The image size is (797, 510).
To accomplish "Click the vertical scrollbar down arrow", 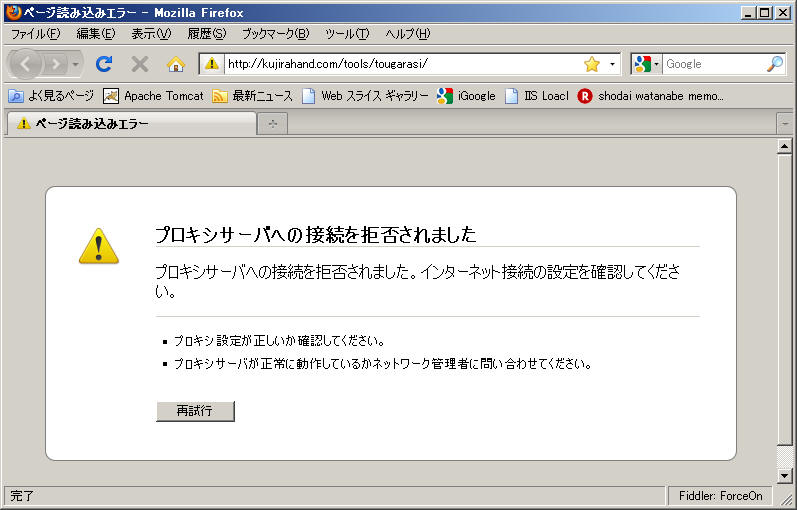I will click(785, 475).
